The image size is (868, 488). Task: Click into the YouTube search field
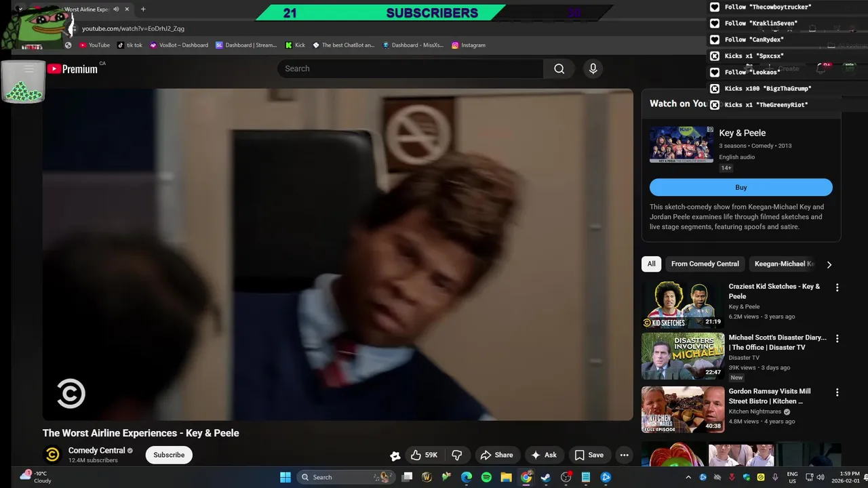pyautogui.click(x=410, y=68)
